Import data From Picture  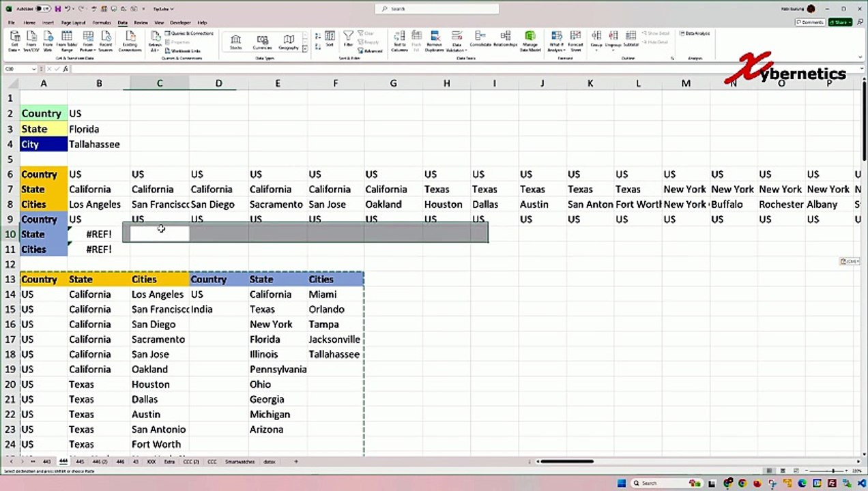[87, 41]
